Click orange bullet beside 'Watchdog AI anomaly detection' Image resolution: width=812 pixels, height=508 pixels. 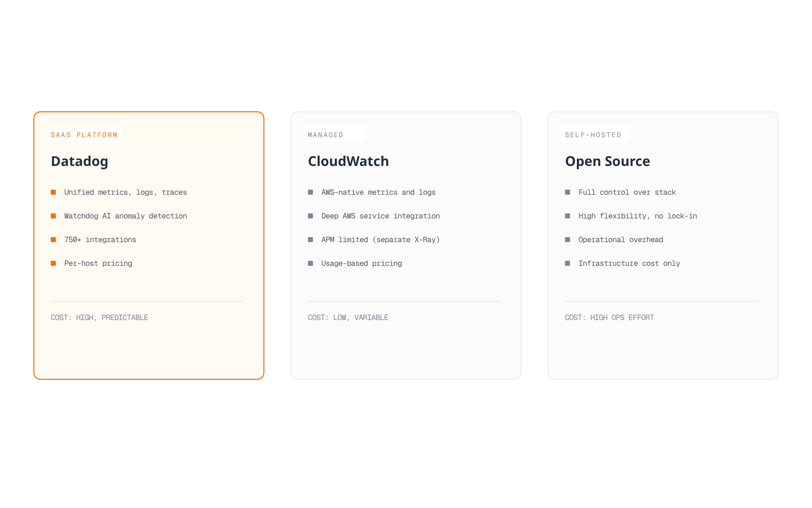[x=53, y=216]
